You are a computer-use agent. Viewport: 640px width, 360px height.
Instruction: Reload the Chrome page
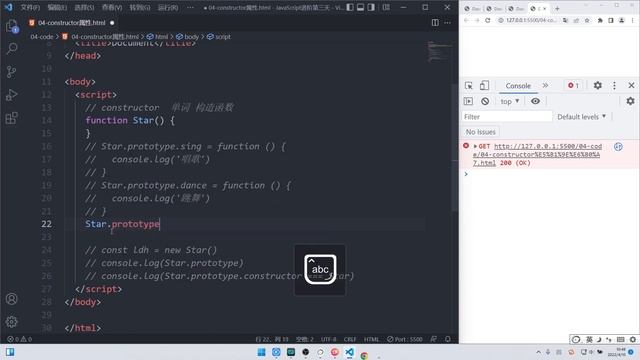pos(488,20)
